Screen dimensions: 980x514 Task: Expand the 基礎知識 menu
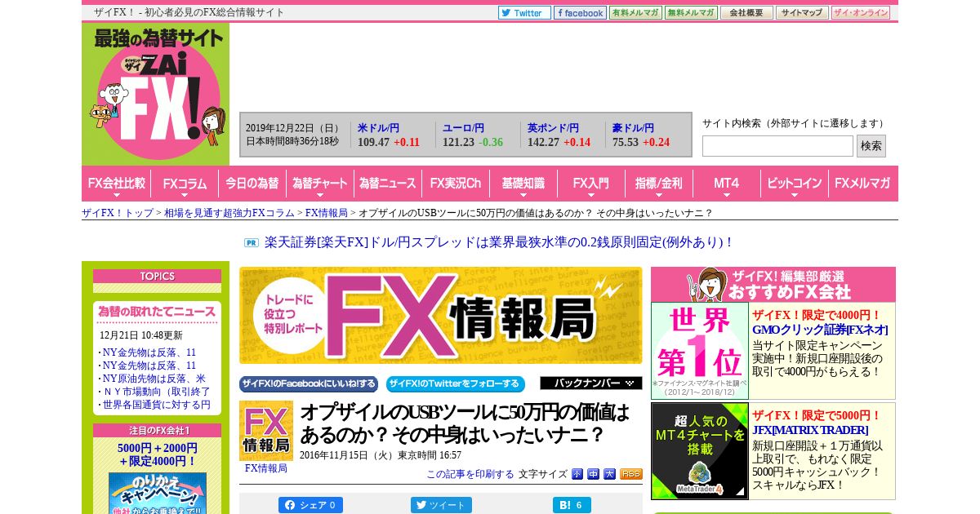(523, 184)
